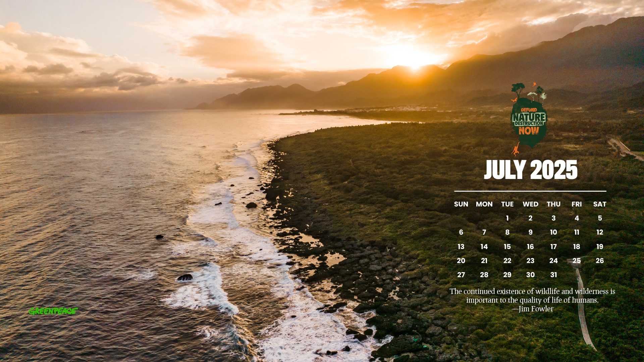Select the WED column header
This screenshot has height=362, width=644.
click(530, 204)
